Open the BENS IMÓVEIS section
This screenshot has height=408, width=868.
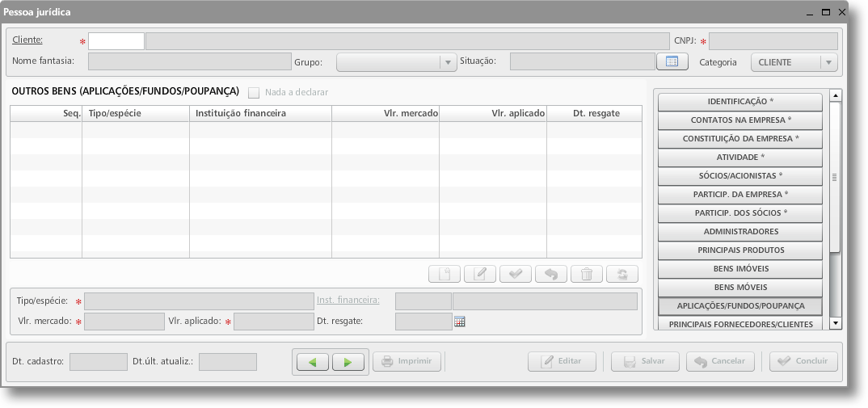tap(740, 269)
